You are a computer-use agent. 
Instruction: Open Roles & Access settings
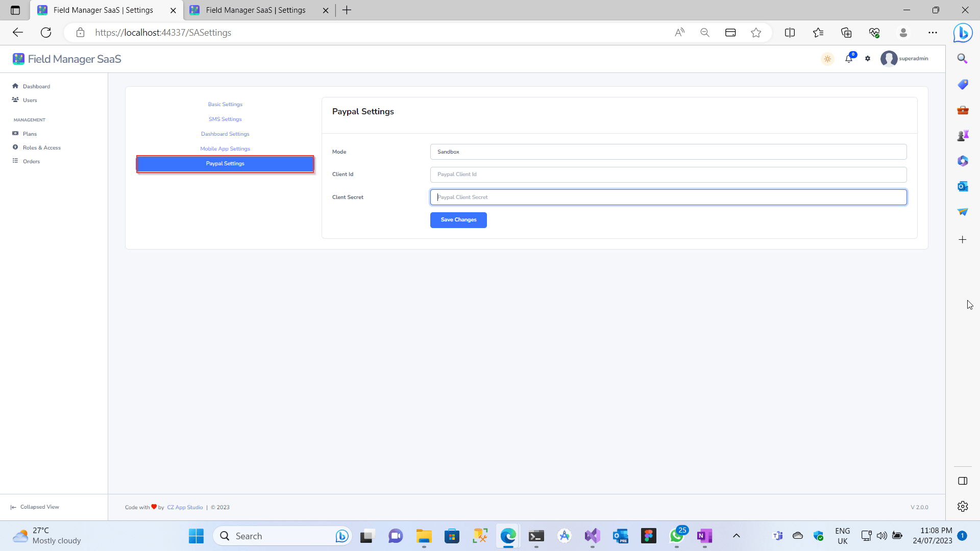41,147
